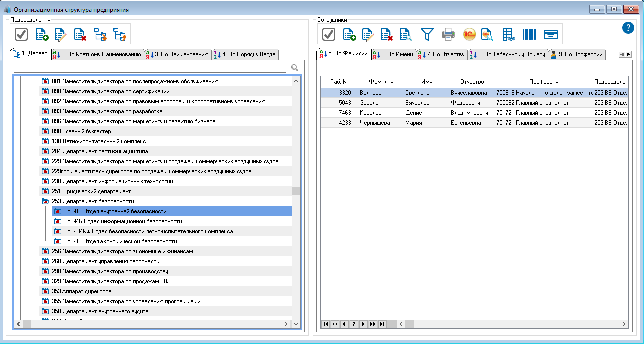The width and height of the screenshot is (644, 344).
Task: Toggle the Подразделения checkmark button
Action: tap(21, 34)
